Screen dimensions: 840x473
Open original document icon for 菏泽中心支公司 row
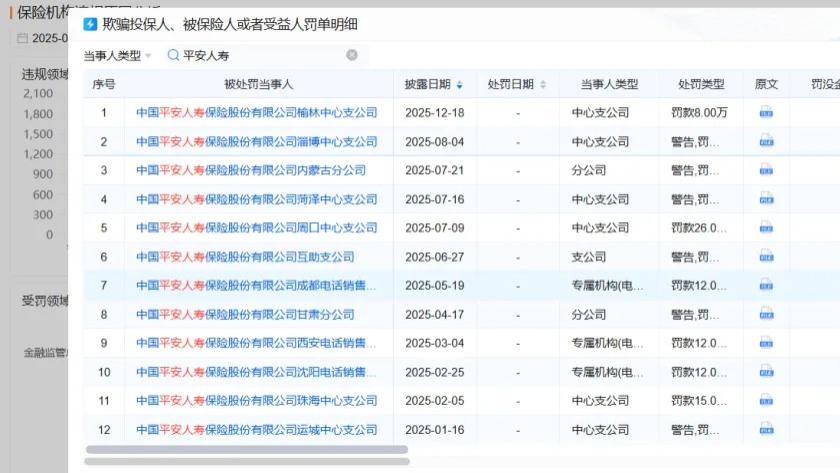pyautogui.click(x=766, y=199)
